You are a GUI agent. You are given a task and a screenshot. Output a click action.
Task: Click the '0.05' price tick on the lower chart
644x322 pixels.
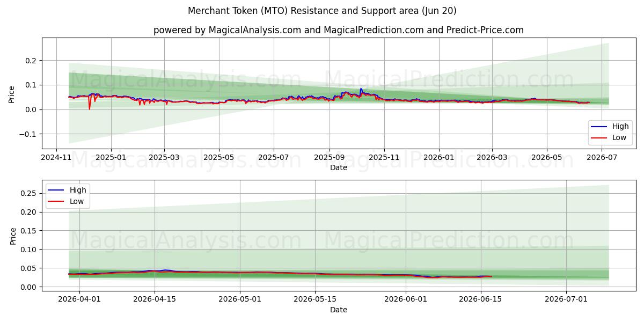30,268
